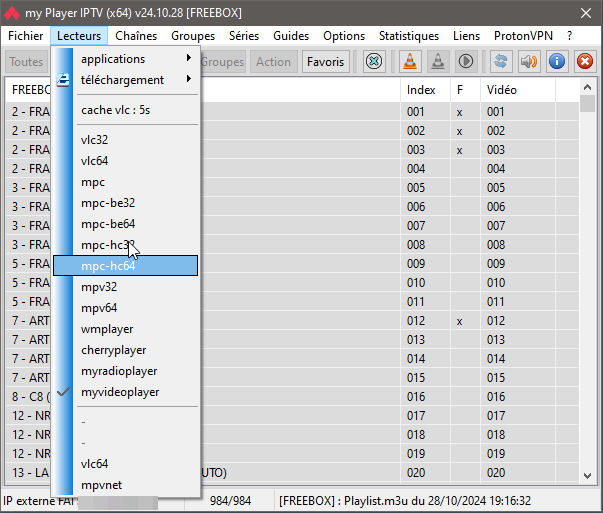Click the scrollbar down arrow
603x513 pixels.
pyautogui.click(x=587, y=476)
